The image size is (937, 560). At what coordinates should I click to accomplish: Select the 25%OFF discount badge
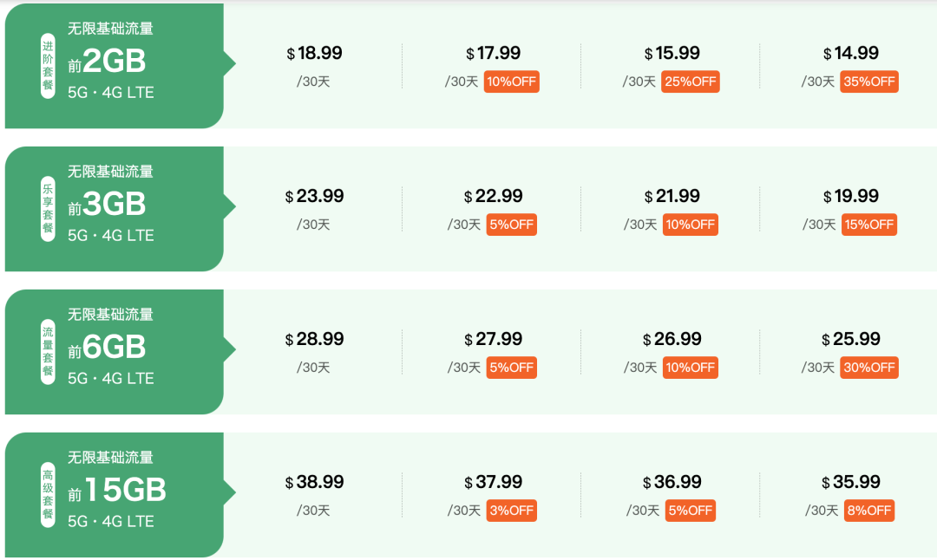(x=690, y=81)
